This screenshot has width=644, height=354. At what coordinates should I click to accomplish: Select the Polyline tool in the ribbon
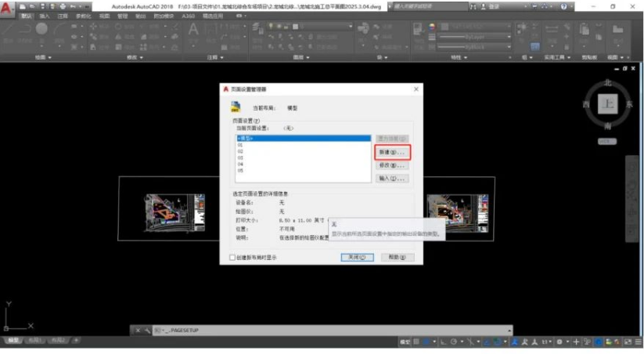click(26, 29)
